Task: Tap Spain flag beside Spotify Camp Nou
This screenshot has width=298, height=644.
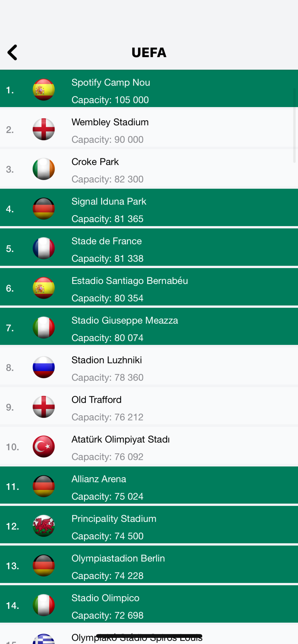Action: (x=44, y=90)
